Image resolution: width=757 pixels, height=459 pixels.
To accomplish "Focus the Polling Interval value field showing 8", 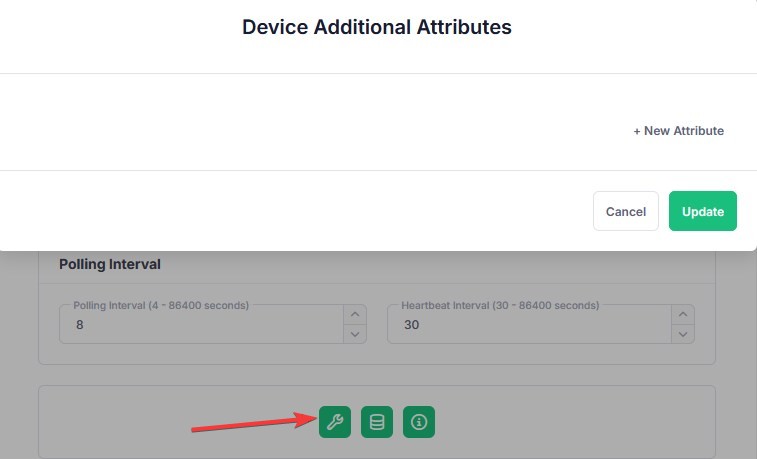I will 200,325.
